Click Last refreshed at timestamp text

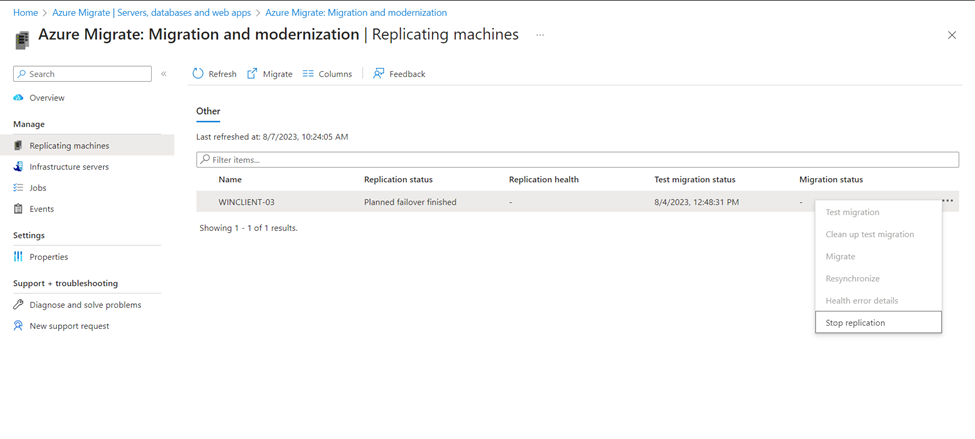coord(272,137)
